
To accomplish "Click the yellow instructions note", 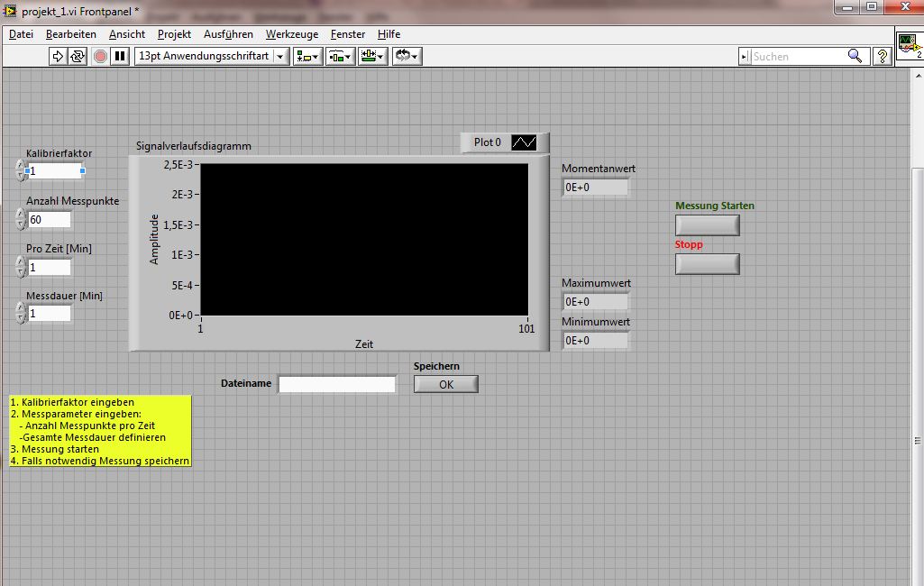I will coord(100,432).
